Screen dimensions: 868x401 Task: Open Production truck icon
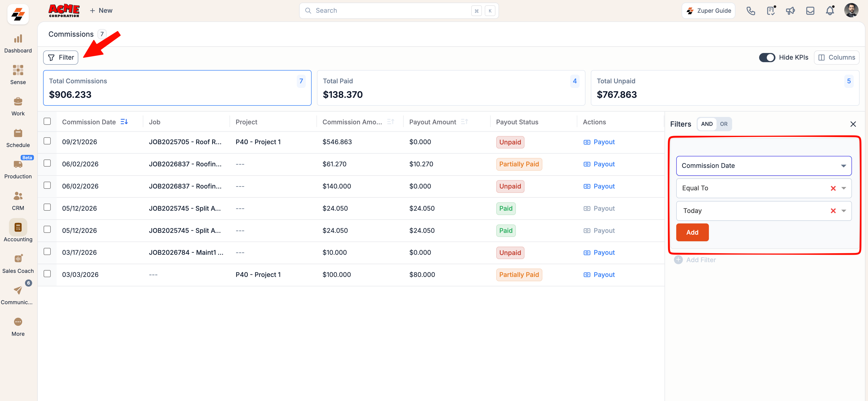tap(18, 164)
